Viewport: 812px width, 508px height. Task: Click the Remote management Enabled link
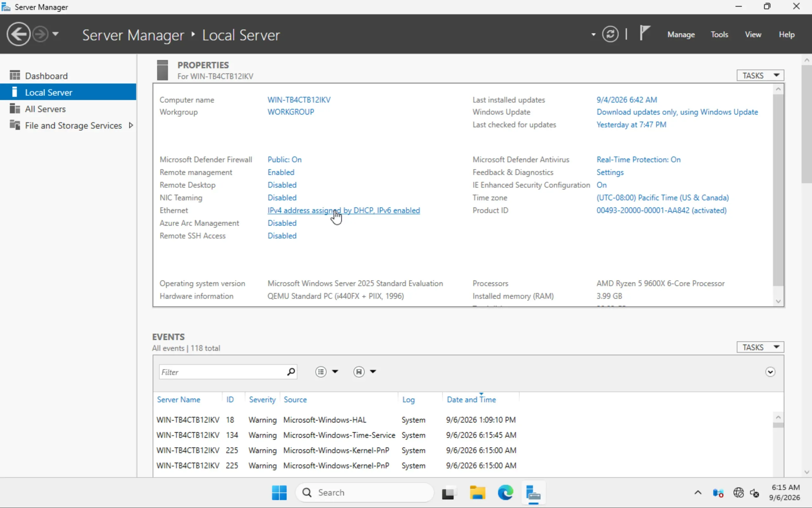pos(281,172)
